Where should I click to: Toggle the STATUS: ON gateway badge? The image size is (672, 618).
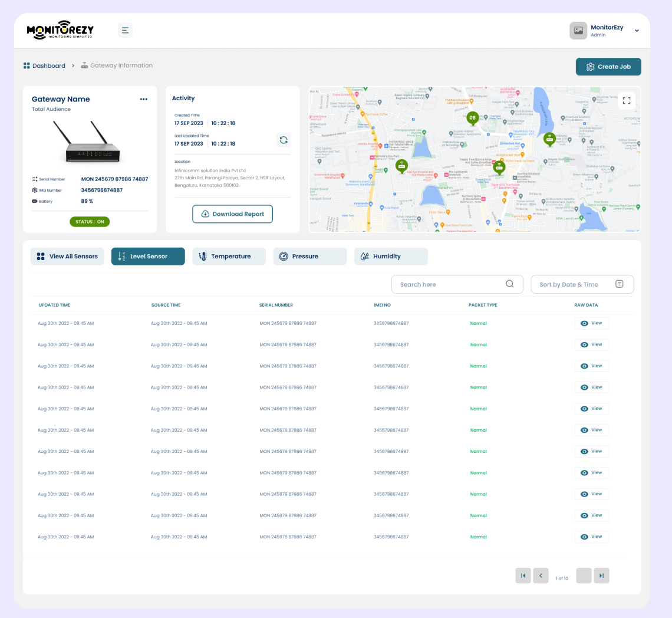click(90, 222)
